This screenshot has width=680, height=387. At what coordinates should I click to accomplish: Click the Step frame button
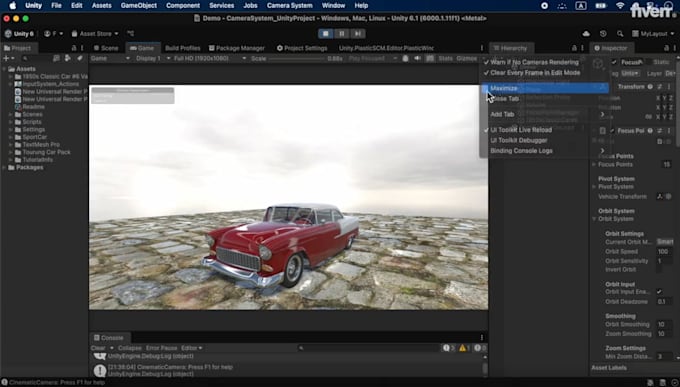pos(358,33)
